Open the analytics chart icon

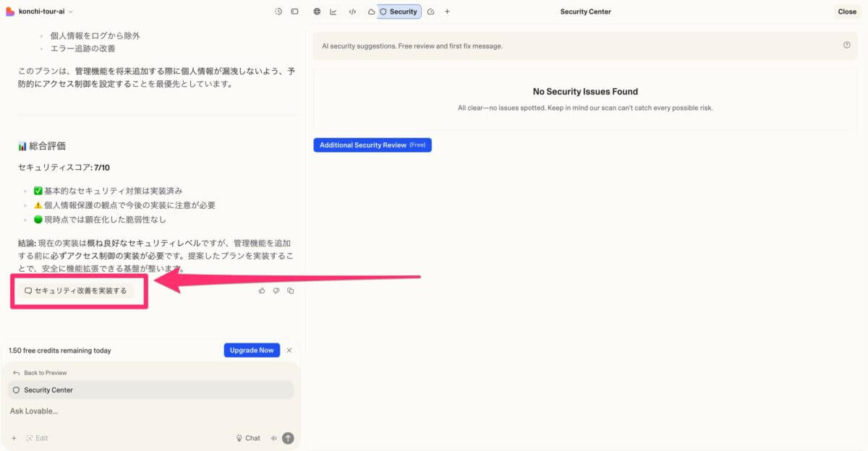click(333, 12)
